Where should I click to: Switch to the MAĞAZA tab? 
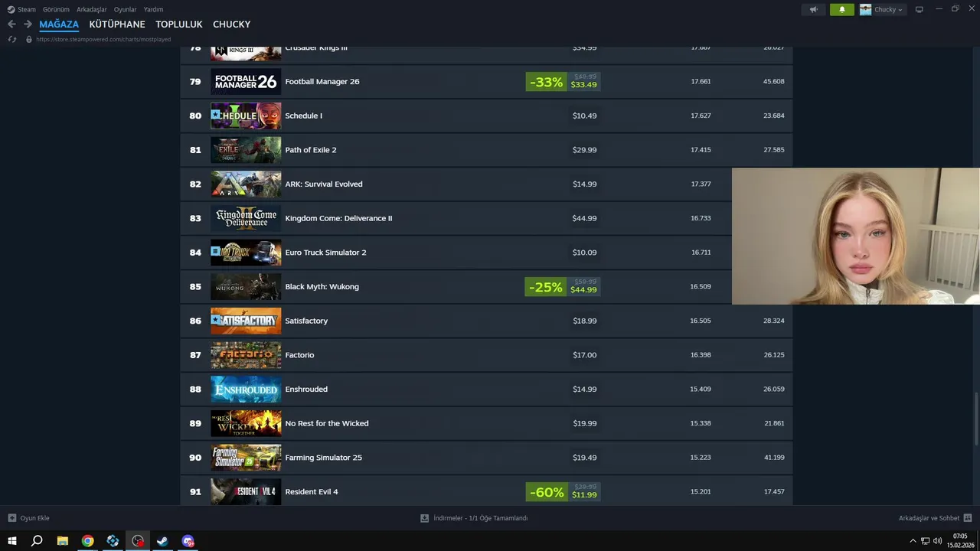(x=59, y=24)
